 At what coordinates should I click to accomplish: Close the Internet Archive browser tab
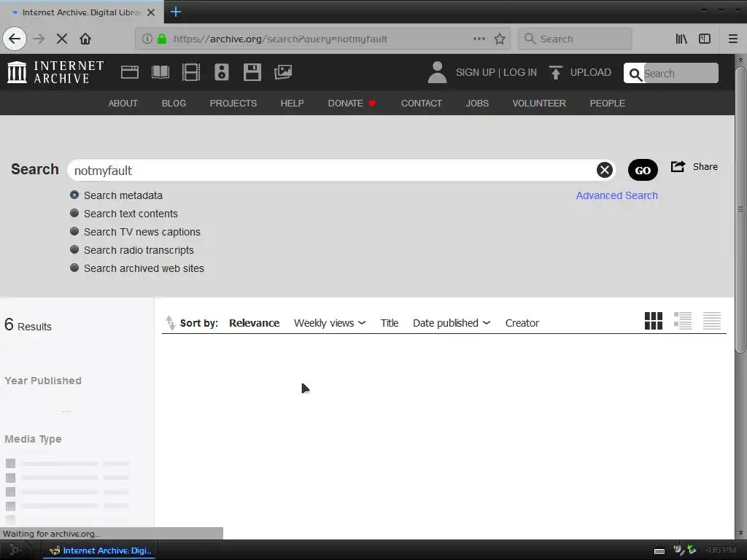pyautogui.click(x=151, y=12)
